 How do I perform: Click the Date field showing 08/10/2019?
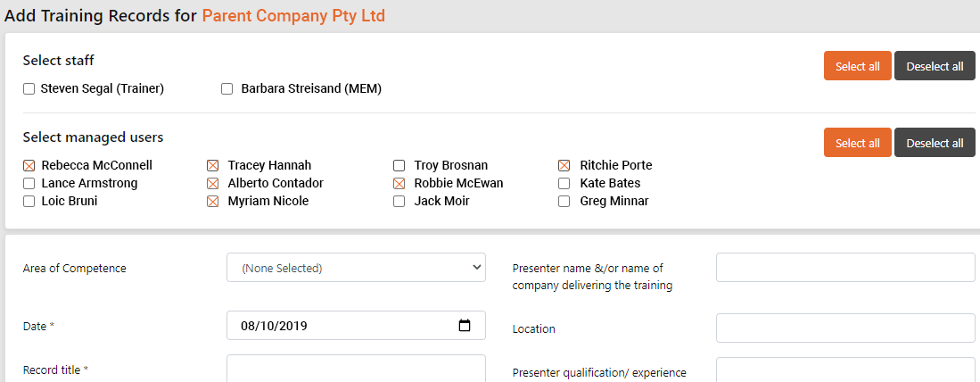pos(357,325)
